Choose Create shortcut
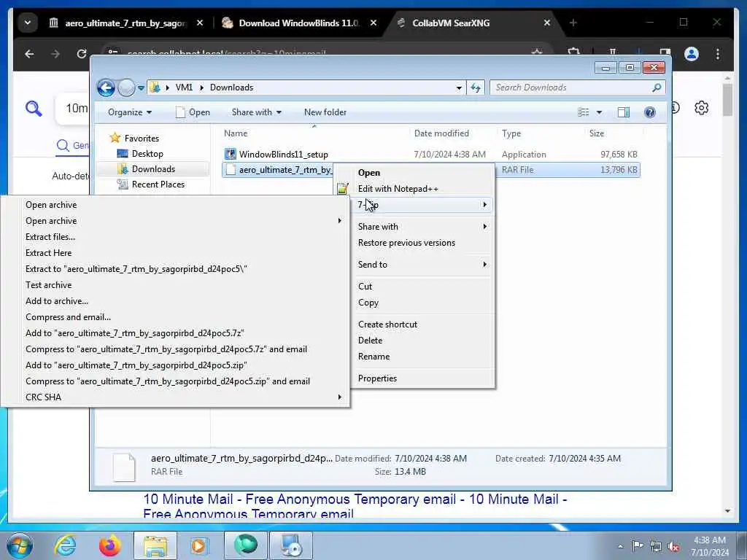The height and width of the screenshot is (560, 747). [x=414, y=324]
